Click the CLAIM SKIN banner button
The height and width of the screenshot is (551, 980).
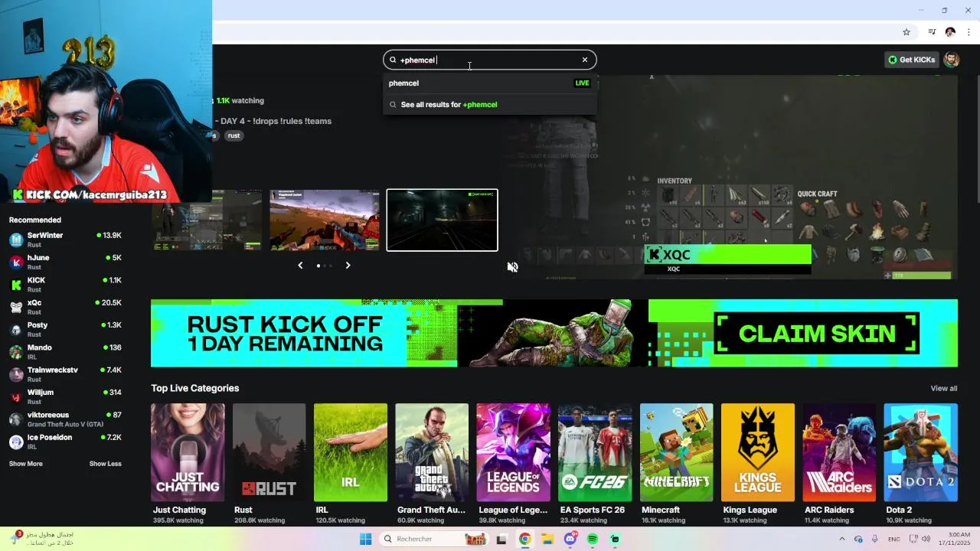coord(816,334)
